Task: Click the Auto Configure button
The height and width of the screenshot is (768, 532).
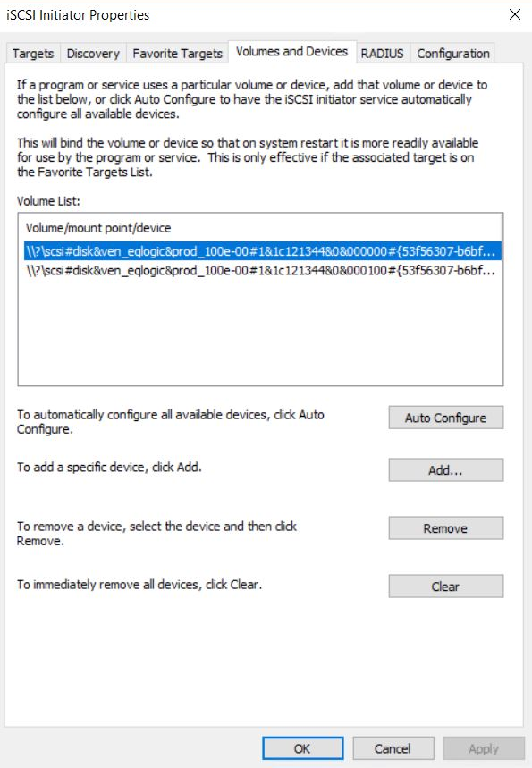Action: [445, 418]
